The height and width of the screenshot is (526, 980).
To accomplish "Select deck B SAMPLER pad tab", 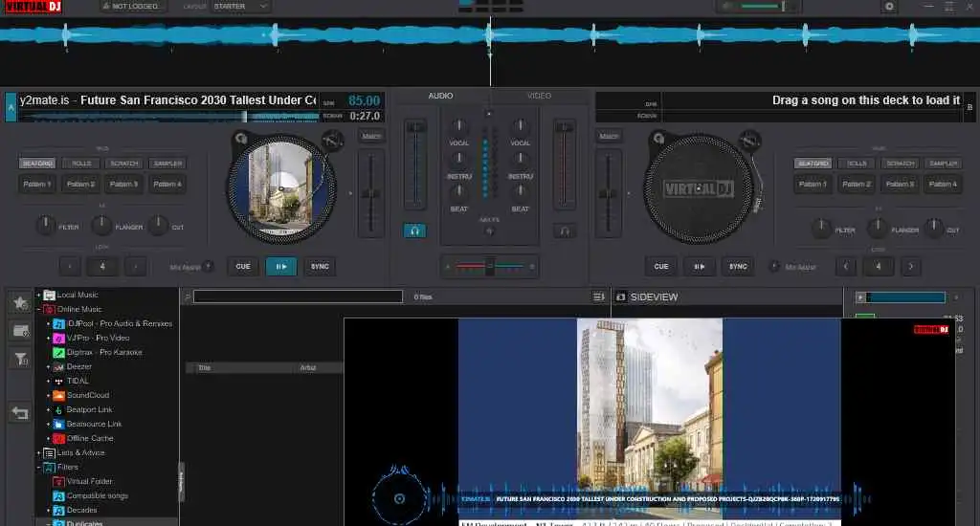I will [944, 163].
